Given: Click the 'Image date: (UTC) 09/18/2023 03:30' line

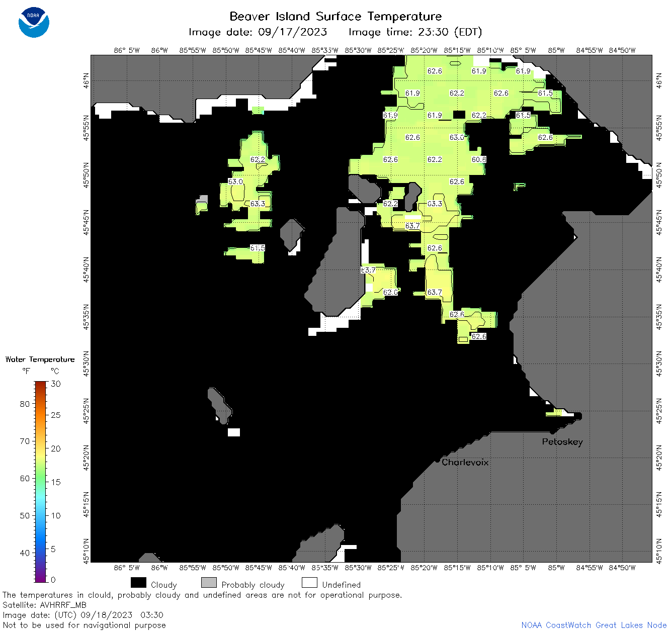Looking at the screenshot, I should tap(83, 615).
